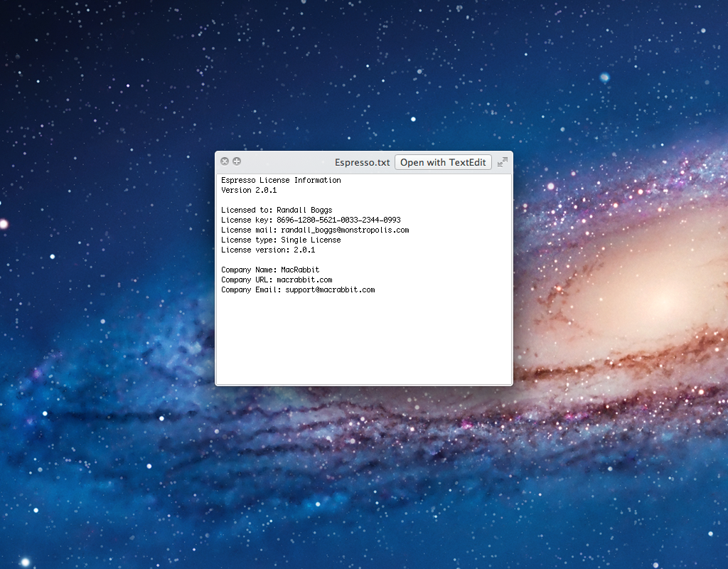Screen dimensions: 728x569
Task: Click the license key 8696-1280-5621-0033-2344-0993
Action: pyautogui.click(x=338, y=220)
